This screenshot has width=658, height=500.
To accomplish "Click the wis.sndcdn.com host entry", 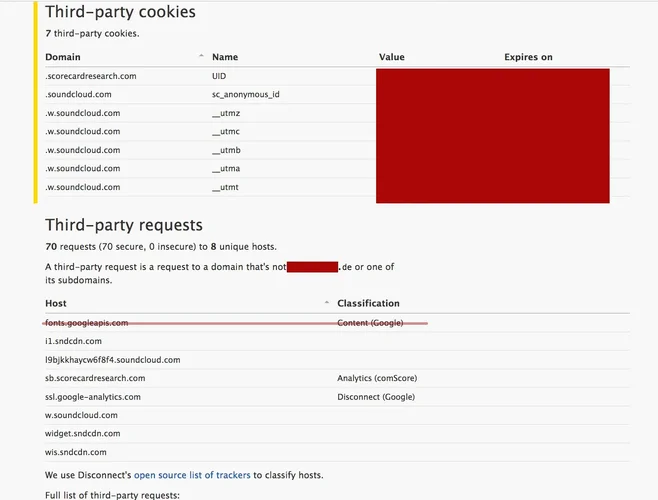I will coord(76,452).
